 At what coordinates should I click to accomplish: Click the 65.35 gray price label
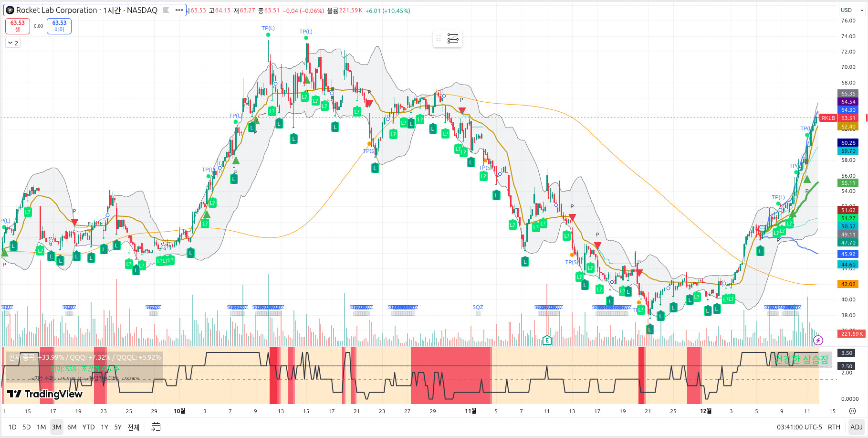pyautogui.click(x=848, y=94)
